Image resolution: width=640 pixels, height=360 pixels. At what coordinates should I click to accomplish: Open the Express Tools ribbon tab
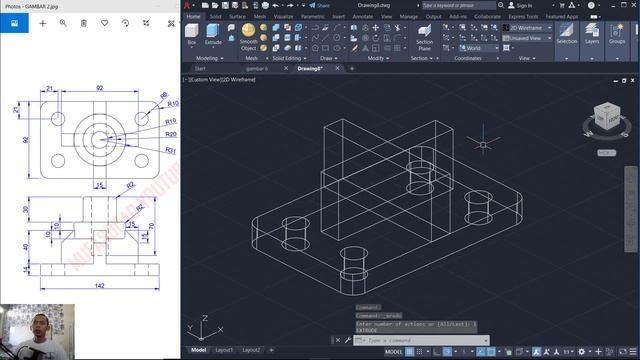(523, 17)
